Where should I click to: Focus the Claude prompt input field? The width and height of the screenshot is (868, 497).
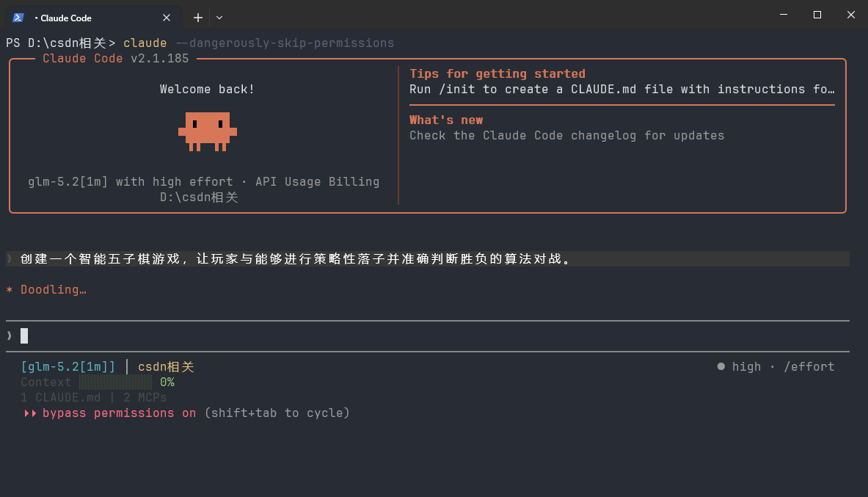[427, 335]
